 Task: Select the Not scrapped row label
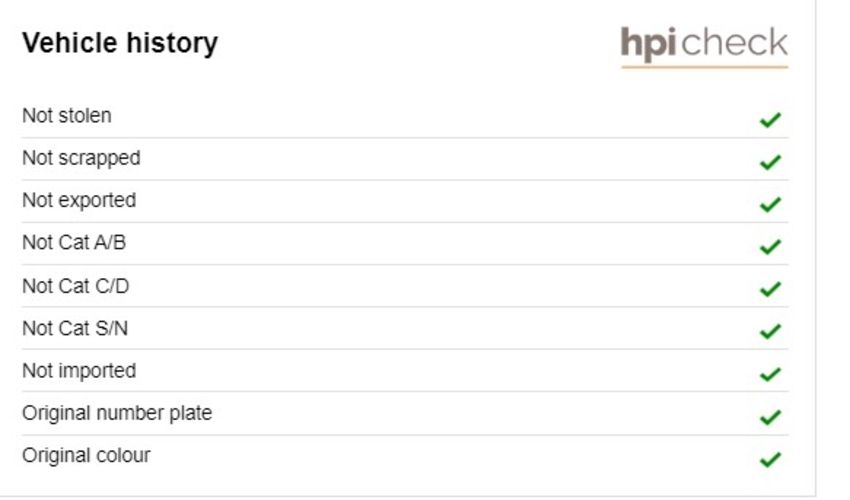(x=81, y=158)
